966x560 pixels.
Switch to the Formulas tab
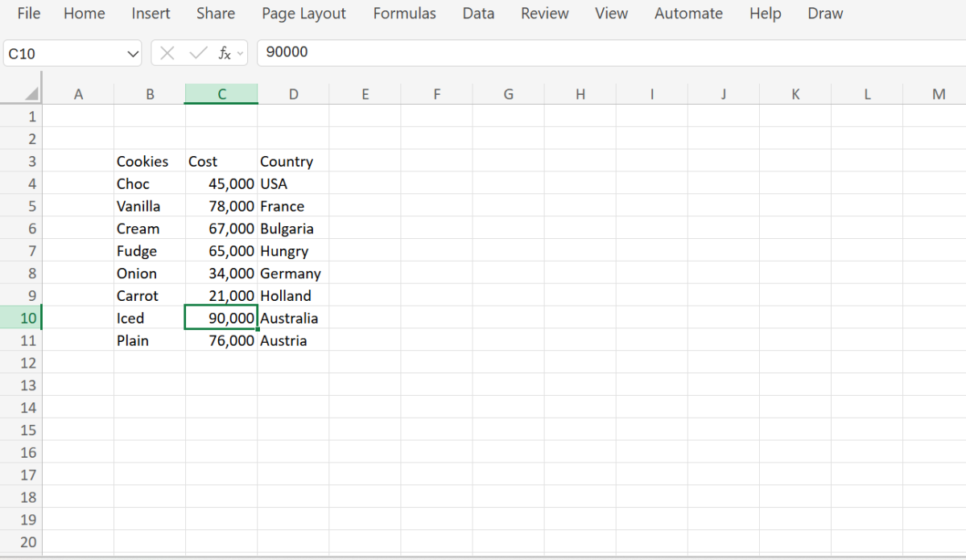(x=404, y=13)
